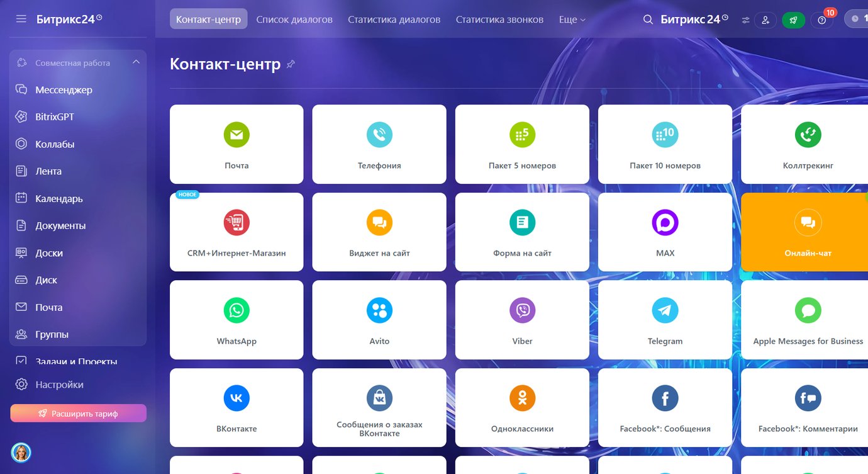This screenshot has width=868, height=474.
Task: Connect the Viber channel card
Action: [x=522, y=320]
